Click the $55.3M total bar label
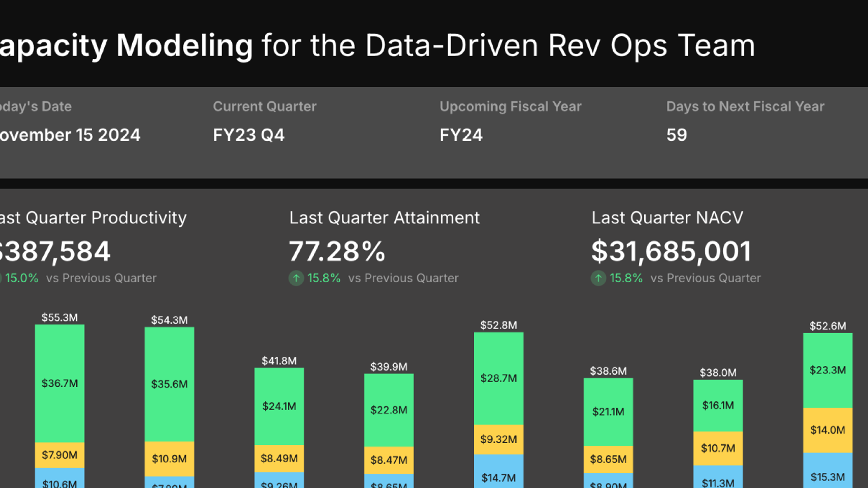The width and height of the screenshot is (868, 488). (x=60, y=318)
